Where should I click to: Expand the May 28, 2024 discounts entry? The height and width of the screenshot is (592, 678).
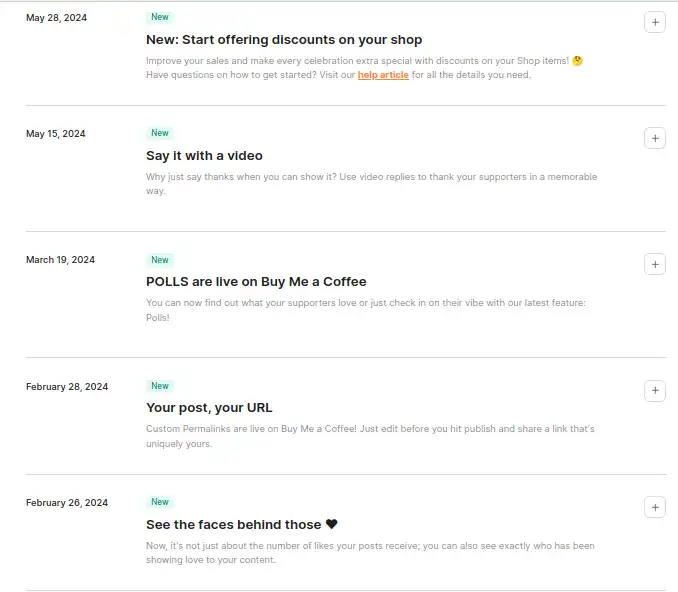pyautogui.click(x=655, y=22)
